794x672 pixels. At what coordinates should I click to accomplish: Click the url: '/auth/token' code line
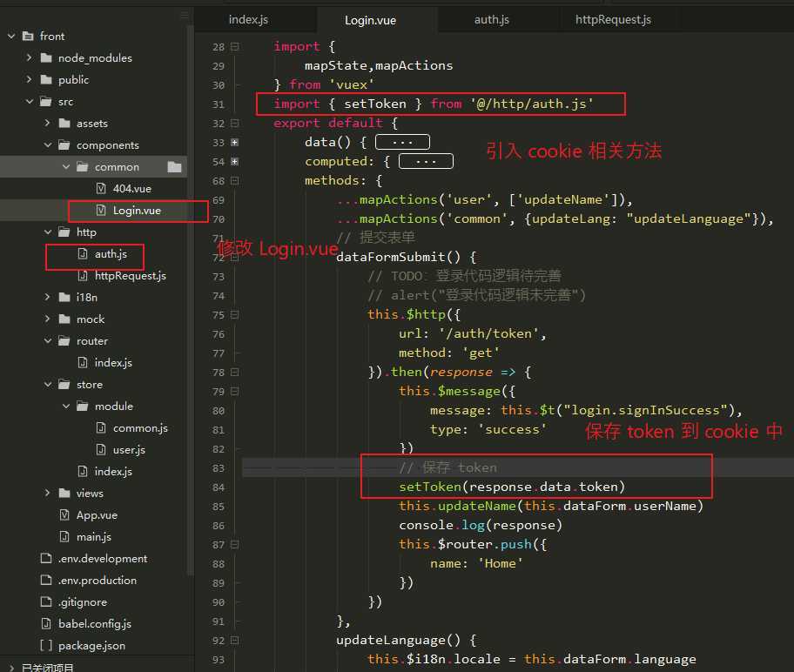pos(473,333)
